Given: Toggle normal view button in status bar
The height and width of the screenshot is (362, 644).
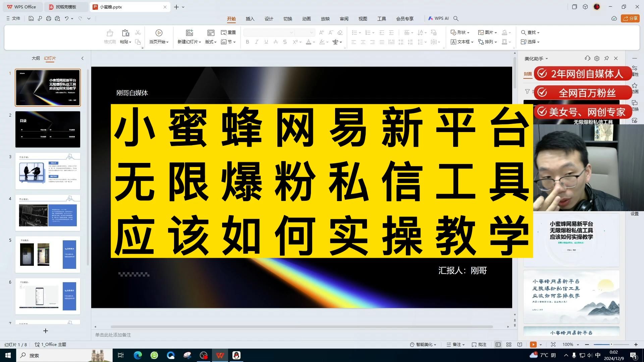Looking at the screenshot, I should click(x=498, y=345).
